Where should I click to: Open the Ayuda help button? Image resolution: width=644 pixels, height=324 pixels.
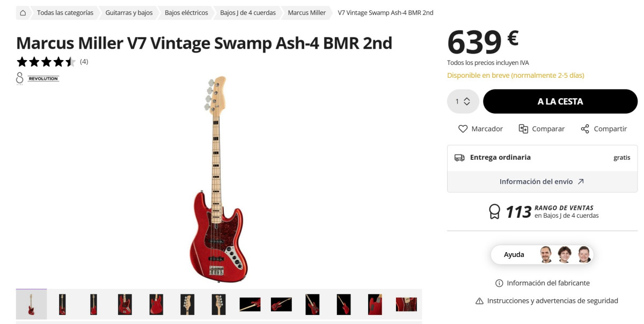542,255
